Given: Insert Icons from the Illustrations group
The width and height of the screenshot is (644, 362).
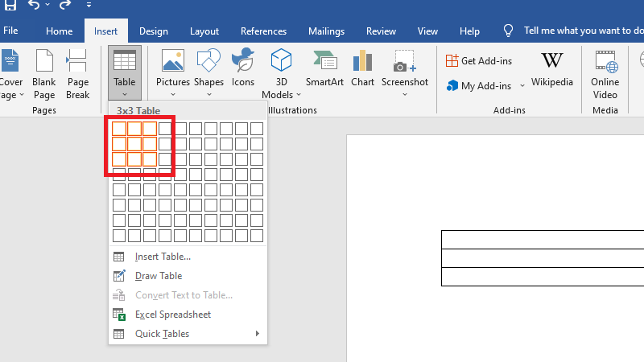Looking at the screenshot, I should point(242,63).
